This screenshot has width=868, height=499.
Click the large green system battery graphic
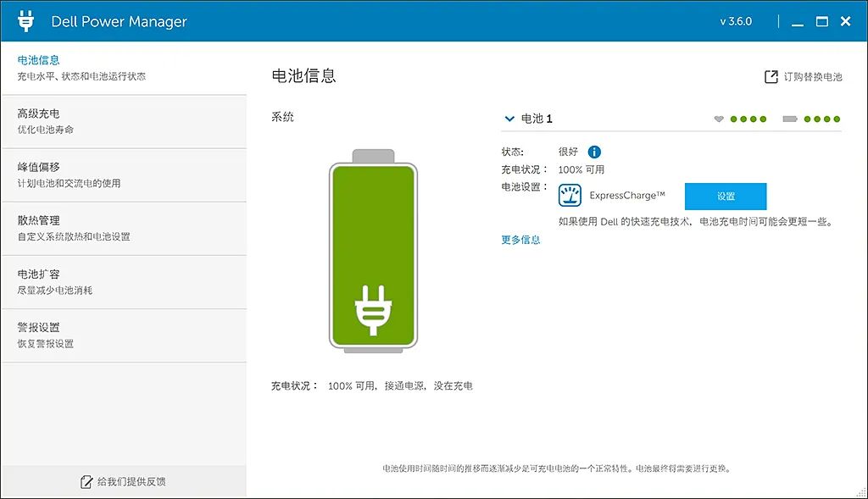tap(373, 251)
